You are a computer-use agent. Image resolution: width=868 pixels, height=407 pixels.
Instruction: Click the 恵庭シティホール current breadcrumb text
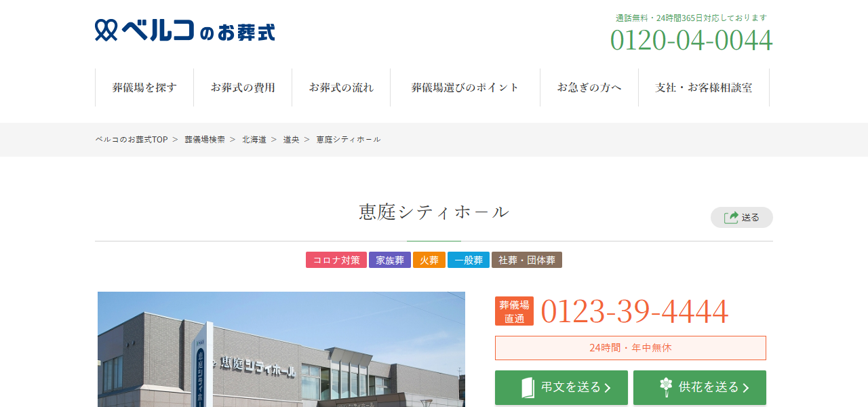(349, 139)
